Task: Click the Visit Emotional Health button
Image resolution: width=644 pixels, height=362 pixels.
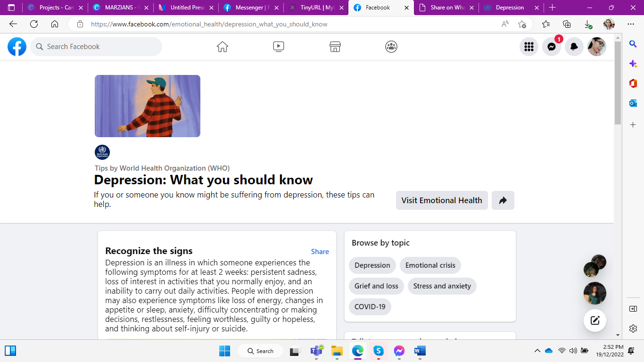Action: pos(442,200)
